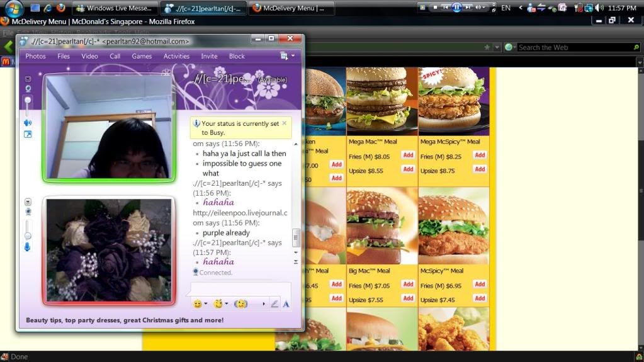Image resolution: width=644 pixels, height=362 pixels.
Task: Adjust the contact's speaker volume slider
Action: [x=28, y=106]
